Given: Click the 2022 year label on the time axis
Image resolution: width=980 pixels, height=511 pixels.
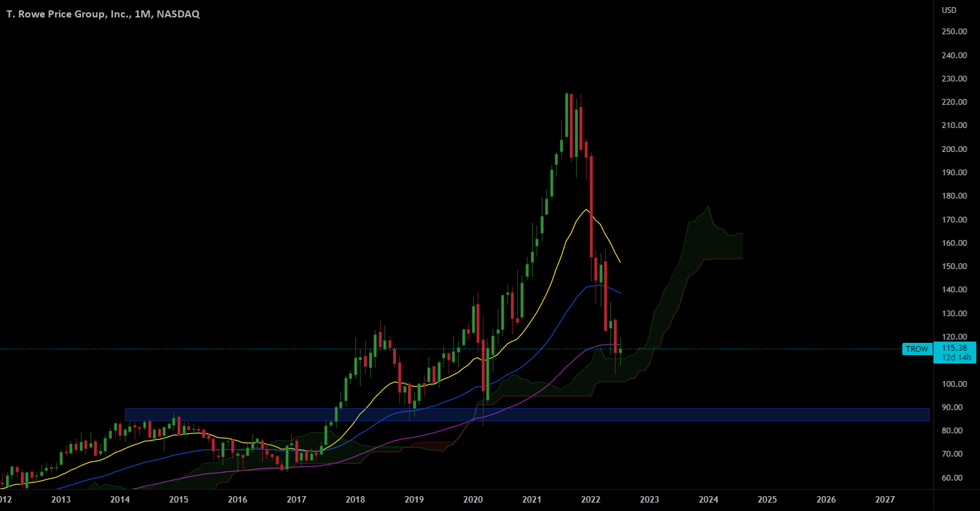Looking at the screenshot, I should [x=590, y=499].
